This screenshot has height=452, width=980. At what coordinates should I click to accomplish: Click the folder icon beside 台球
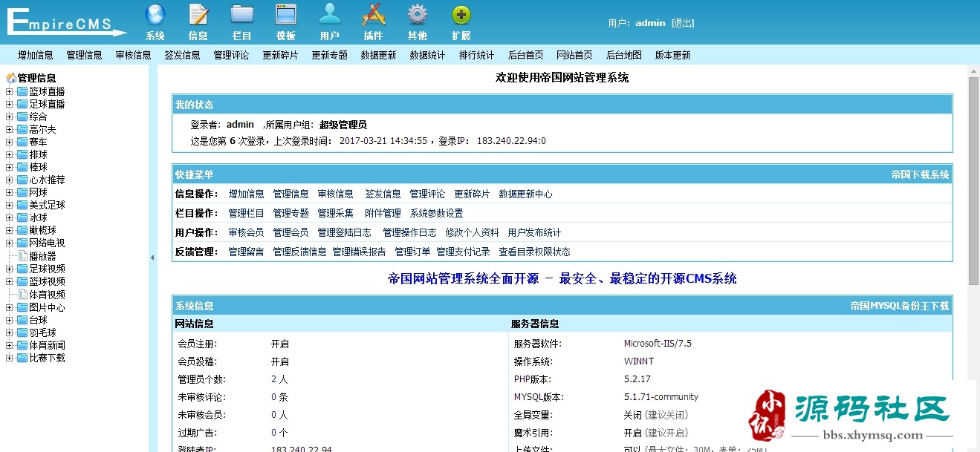point(22,320)
